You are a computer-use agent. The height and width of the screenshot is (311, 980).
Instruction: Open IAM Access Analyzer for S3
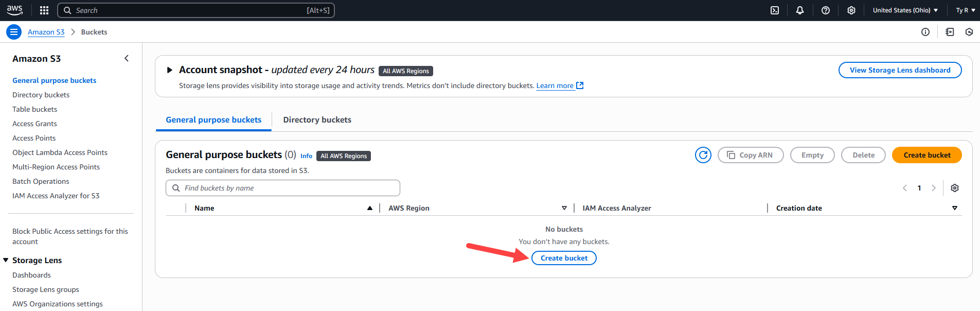point(56,196)
